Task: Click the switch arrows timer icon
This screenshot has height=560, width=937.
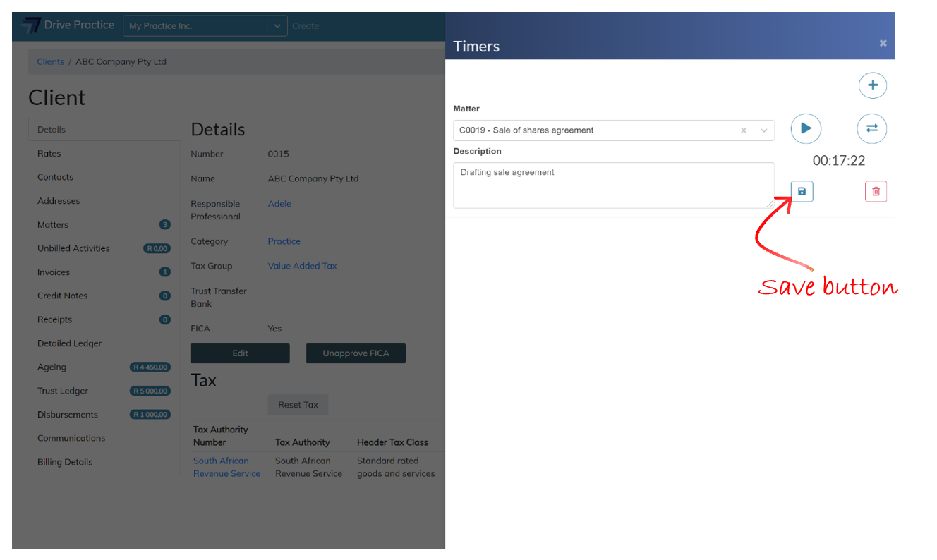Action: (872, 128)
